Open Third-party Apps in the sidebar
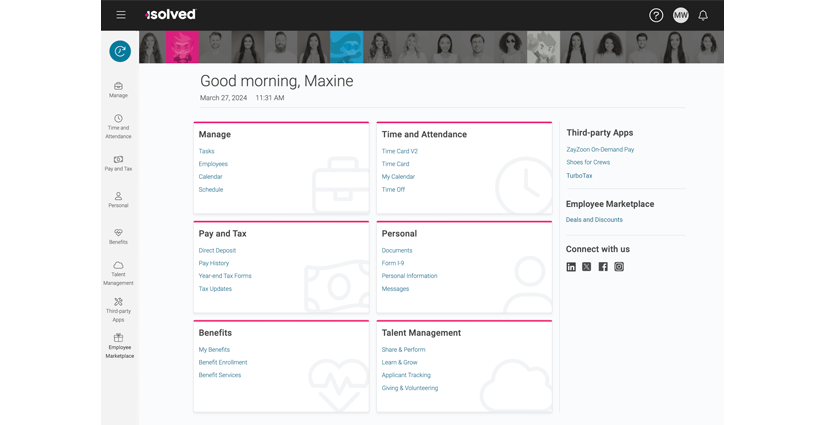The width and height of the screenshot is (825, 425). pos(119,308)
